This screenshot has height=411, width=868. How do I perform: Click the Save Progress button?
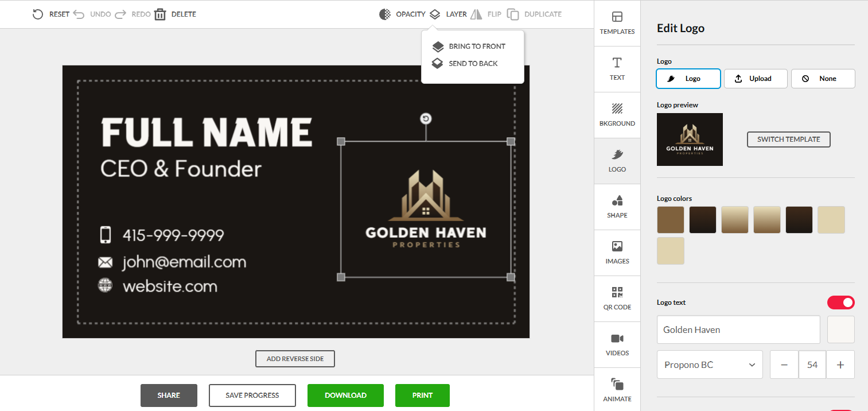252,396
